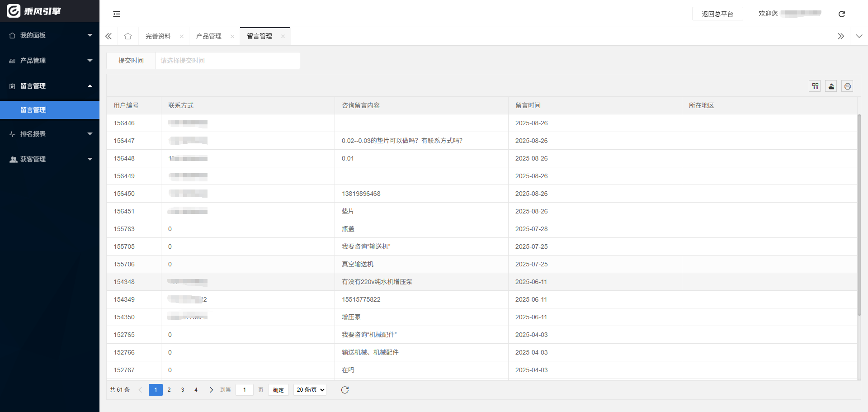Click the pagination refresh icon
868x412 pixels.
click(345, 390)
